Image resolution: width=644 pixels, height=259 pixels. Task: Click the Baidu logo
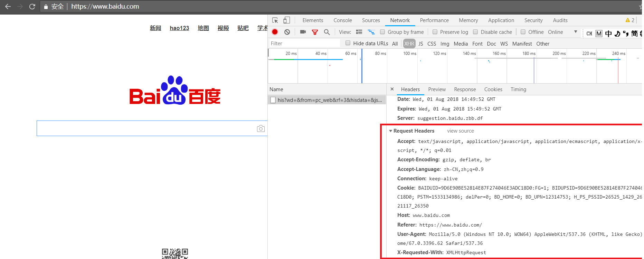[x=175, y=90]
